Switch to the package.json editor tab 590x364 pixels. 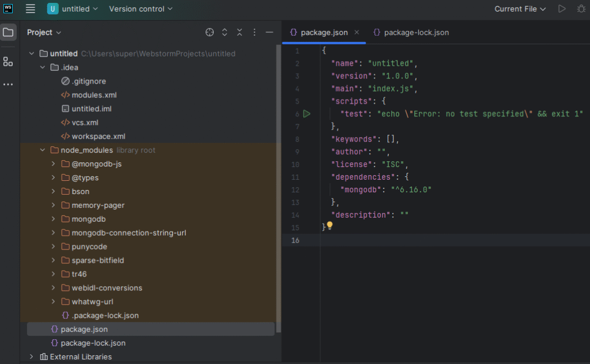click(x=324, y=32)
